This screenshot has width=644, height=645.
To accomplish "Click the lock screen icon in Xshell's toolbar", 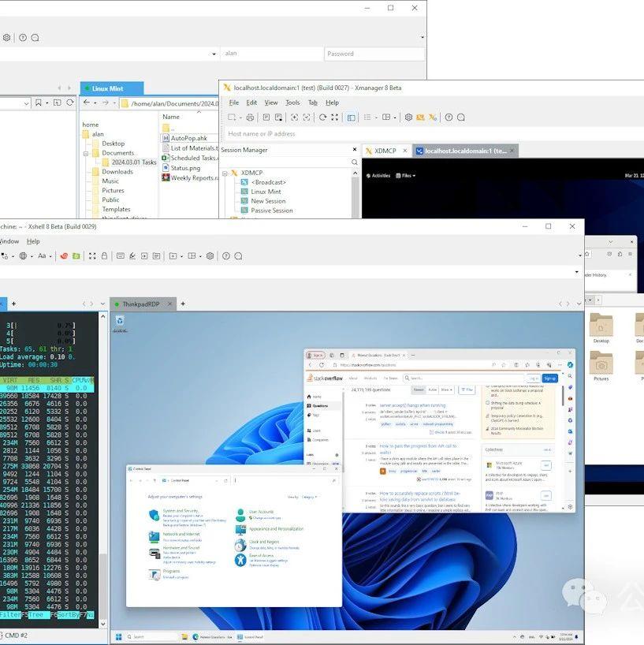I will point(105,255).
